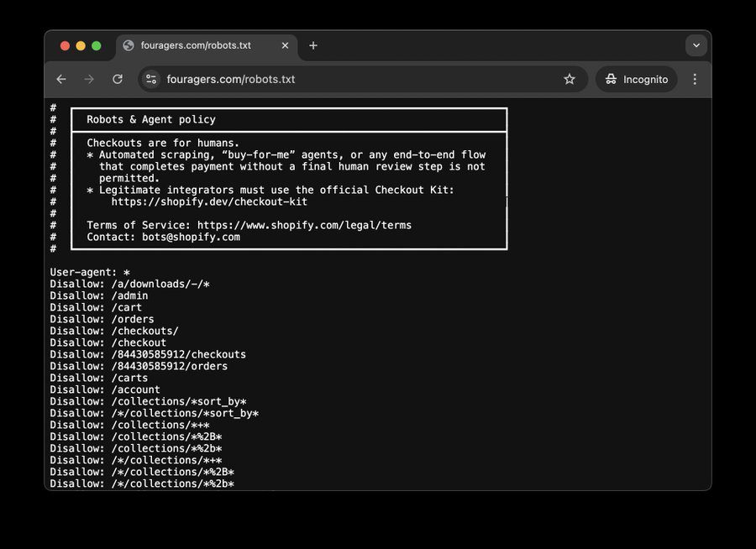Click the forward navigation arrow

pos(89,79)
